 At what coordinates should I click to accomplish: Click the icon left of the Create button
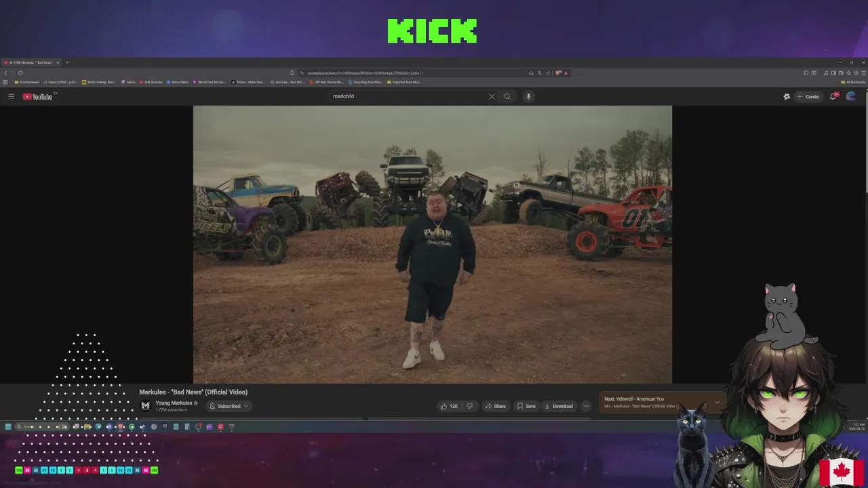click(x=787, y=96)
